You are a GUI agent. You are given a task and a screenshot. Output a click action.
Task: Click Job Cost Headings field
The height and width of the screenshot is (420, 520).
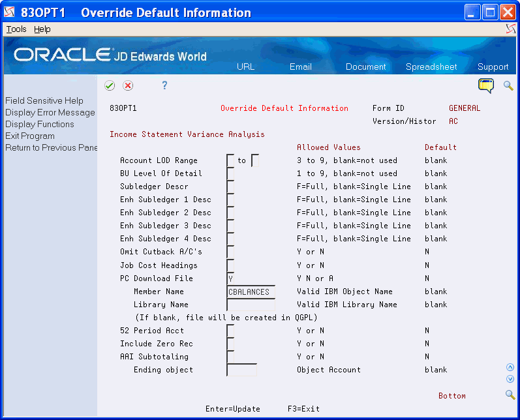[230, 265]
